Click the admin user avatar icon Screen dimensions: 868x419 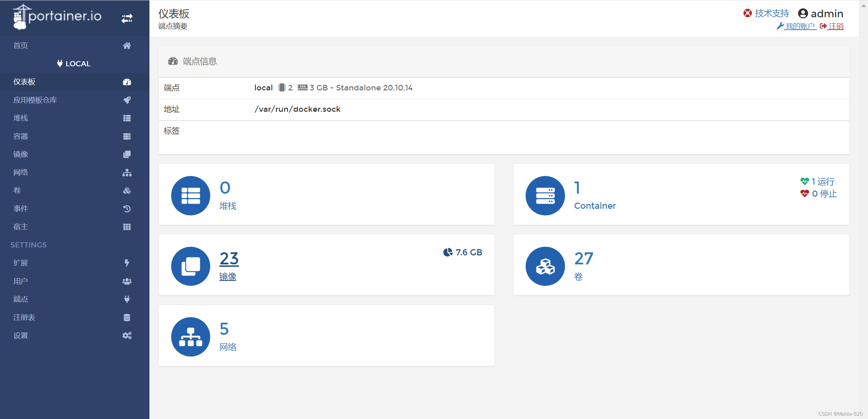(x=803, y=13)
